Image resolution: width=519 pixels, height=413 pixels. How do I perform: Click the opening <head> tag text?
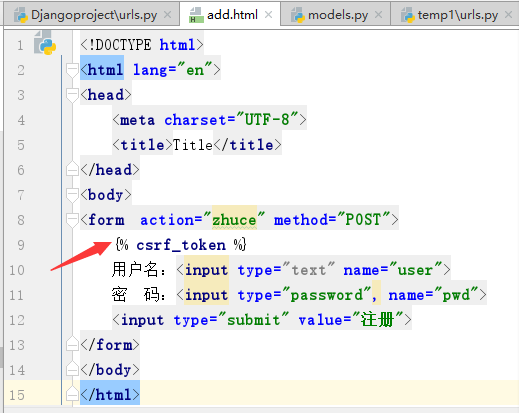(x=106, y=95)
